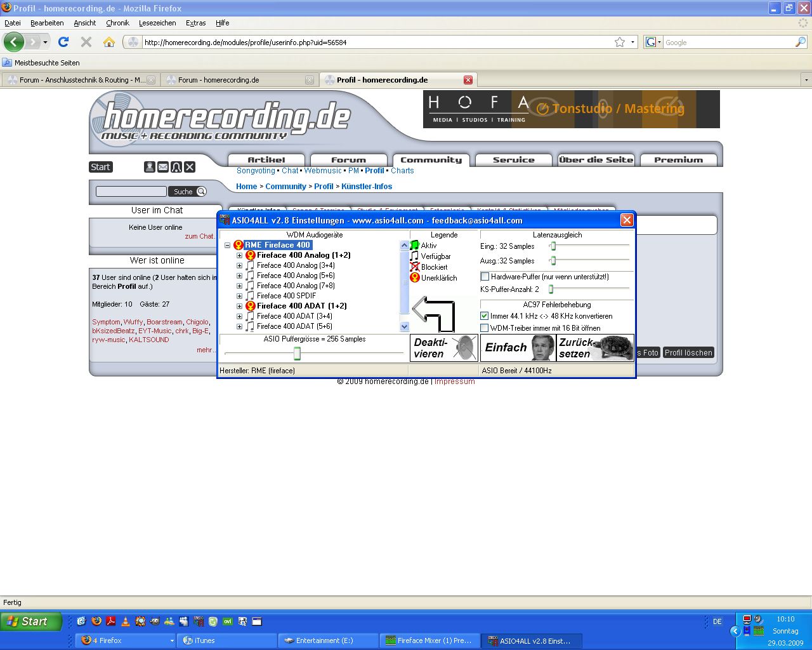Screen dimensions: 812x650
Task: Follow the zum Chat link
Action: [x=200, y=236]
